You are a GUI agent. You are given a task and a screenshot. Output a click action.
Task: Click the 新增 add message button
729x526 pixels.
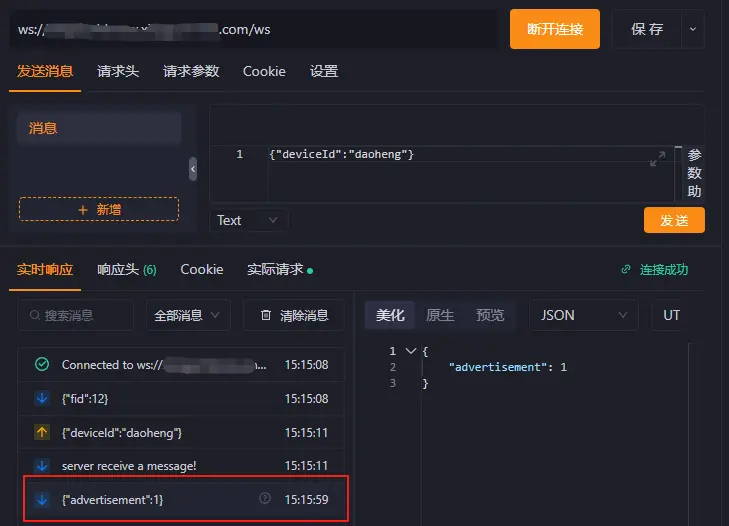click(x=99, y=209)
